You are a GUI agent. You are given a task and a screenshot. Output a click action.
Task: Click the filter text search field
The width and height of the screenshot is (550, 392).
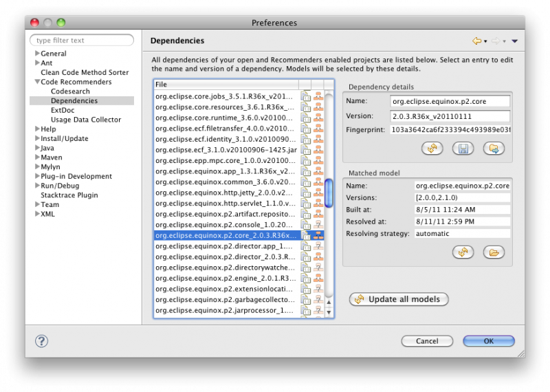tap(82, 41)
